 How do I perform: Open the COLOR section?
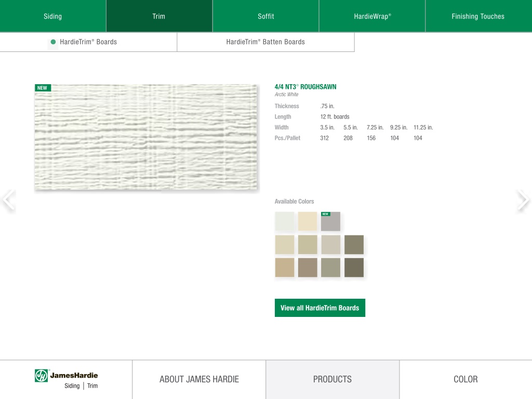point(466,379)
